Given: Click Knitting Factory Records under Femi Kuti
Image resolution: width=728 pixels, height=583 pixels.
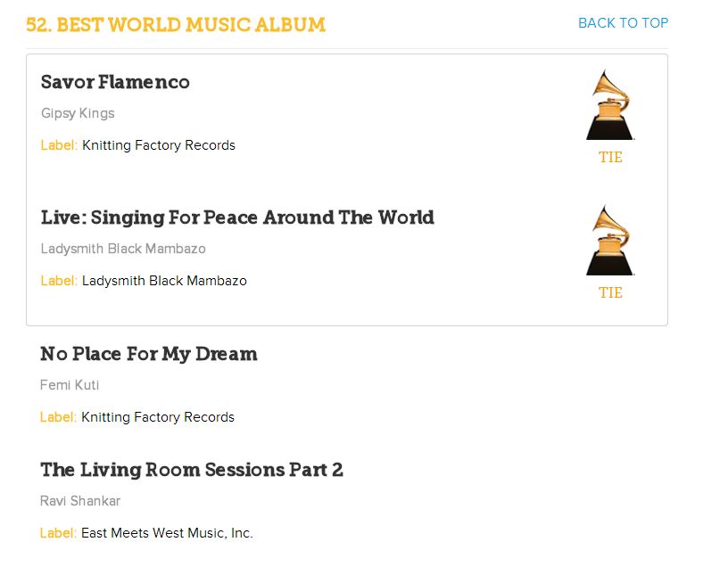Looking at the screenshot, I should (x=158, y=417).
